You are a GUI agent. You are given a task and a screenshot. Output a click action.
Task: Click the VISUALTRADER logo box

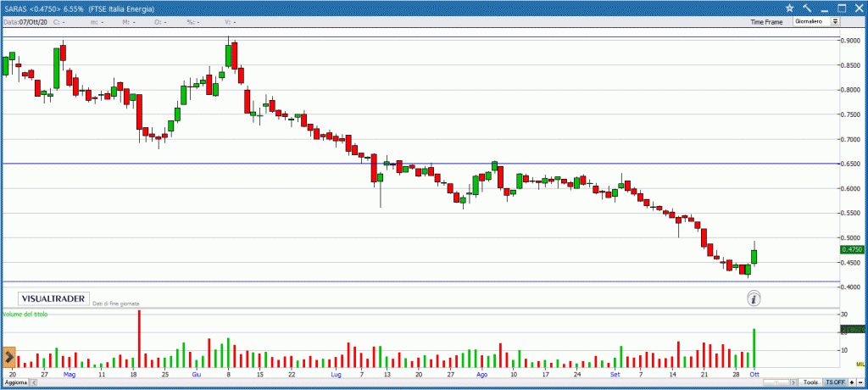(x=53, y=298)
